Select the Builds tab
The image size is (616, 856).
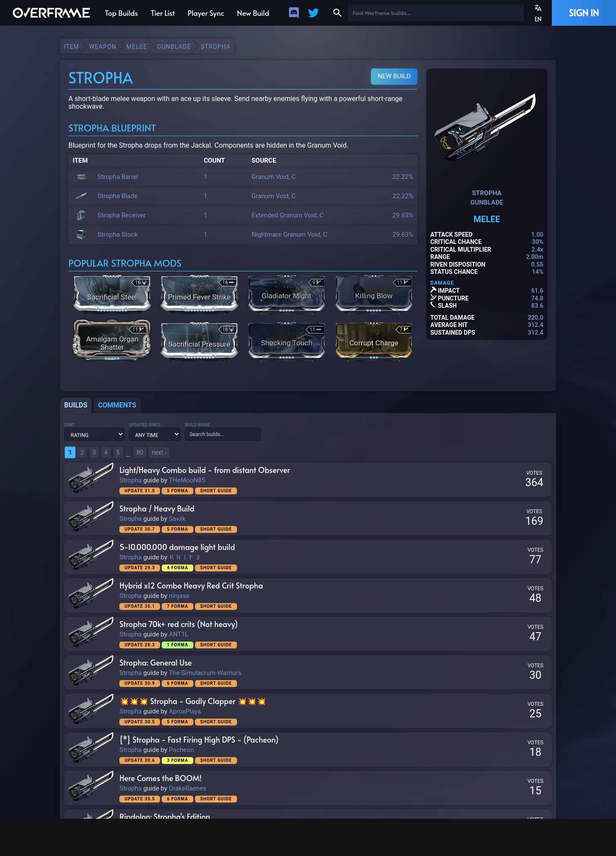(76, 405)
